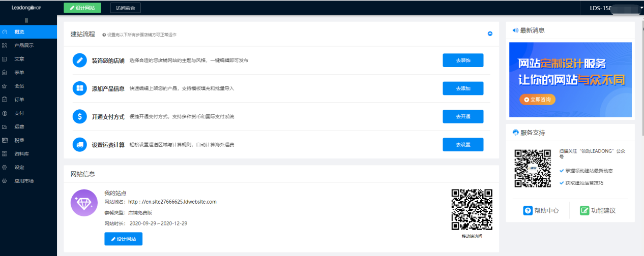Click the 套餐类型 店铺免费版 text
The width and height of the screenshot is (644, 256).
point(128,212)
